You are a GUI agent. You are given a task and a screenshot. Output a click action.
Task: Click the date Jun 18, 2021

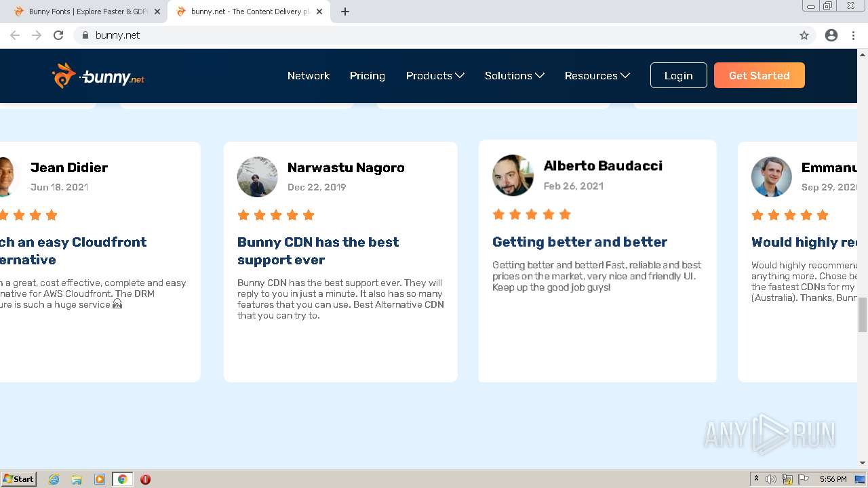(x=60, y=187)
